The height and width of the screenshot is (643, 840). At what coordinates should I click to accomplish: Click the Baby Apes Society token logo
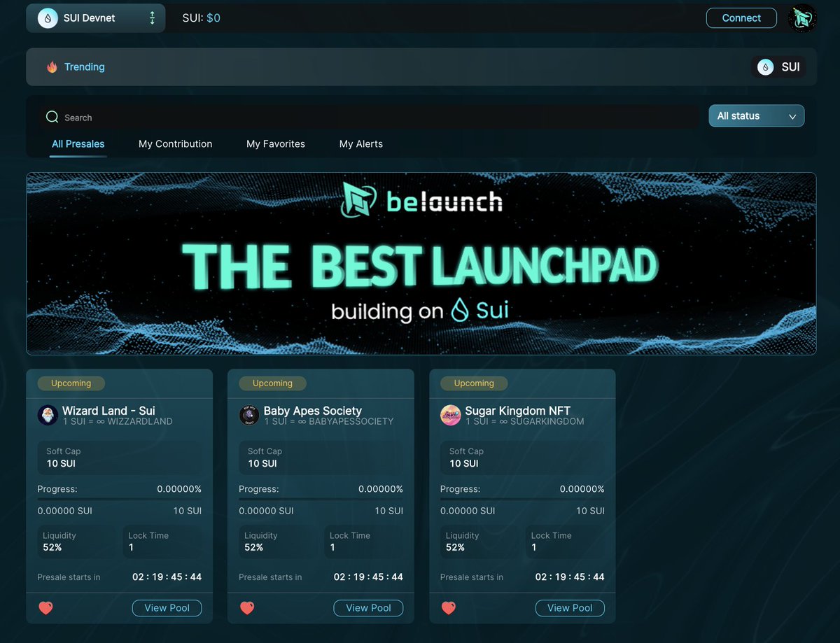point(248,414)
